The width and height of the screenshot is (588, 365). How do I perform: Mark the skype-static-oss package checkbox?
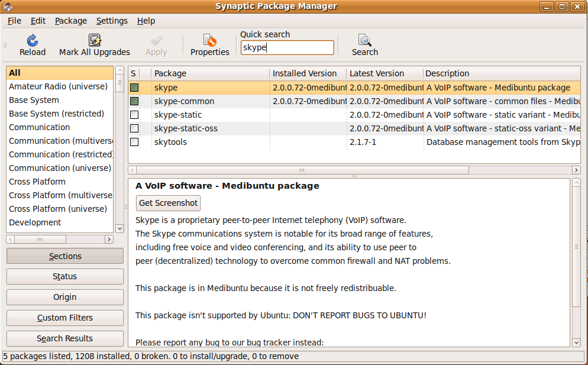coord(134,128)
